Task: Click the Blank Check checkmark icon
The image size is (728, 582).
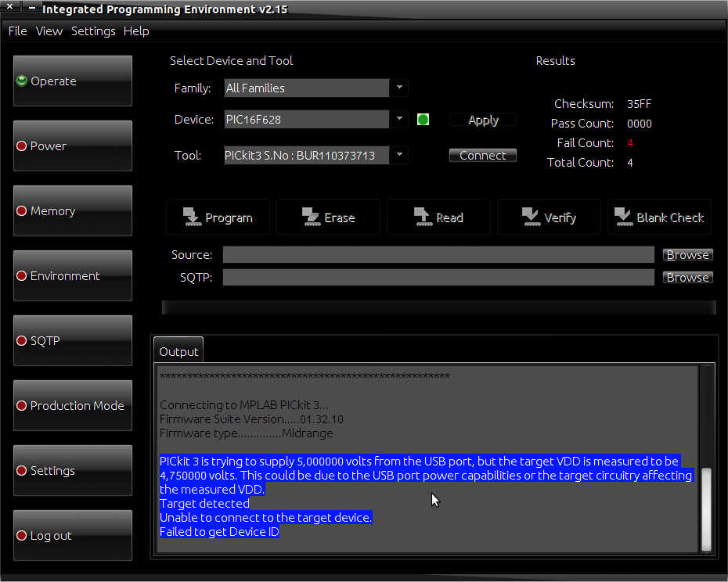Action: pos(624,217)
